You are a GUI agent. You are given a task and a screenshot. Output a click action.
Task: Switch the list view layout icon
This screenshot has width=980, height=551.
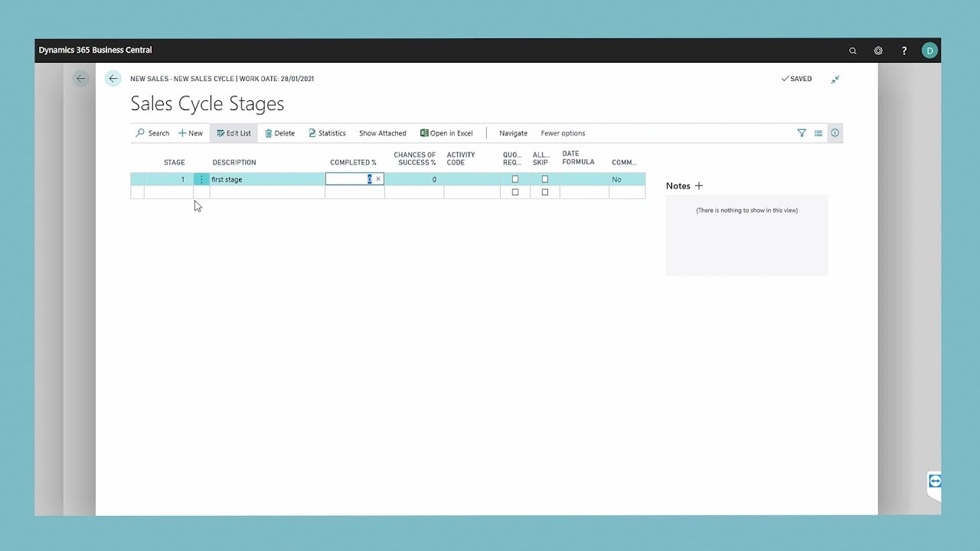pos(818,133)
